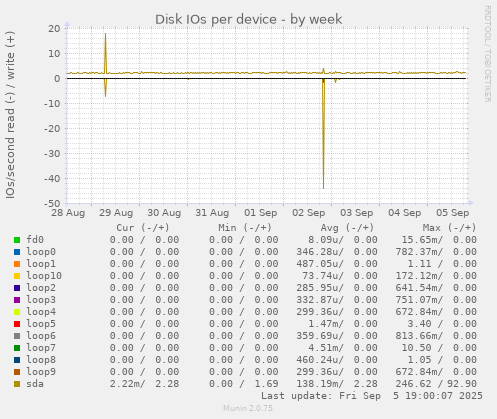Click the sda average value '138.19m/ 2.28'
497x419 pixels.
[337, 384]
